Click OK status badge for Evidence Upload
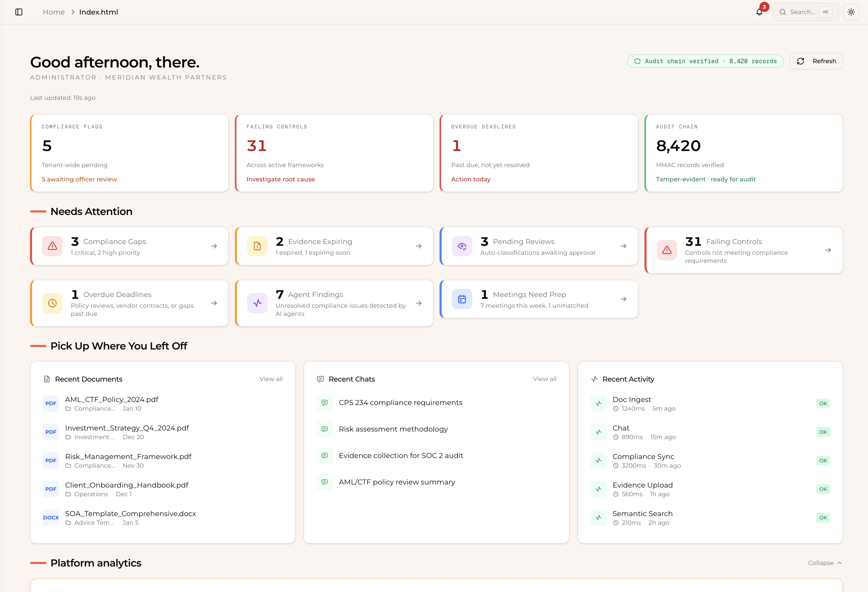 [823, 489]
